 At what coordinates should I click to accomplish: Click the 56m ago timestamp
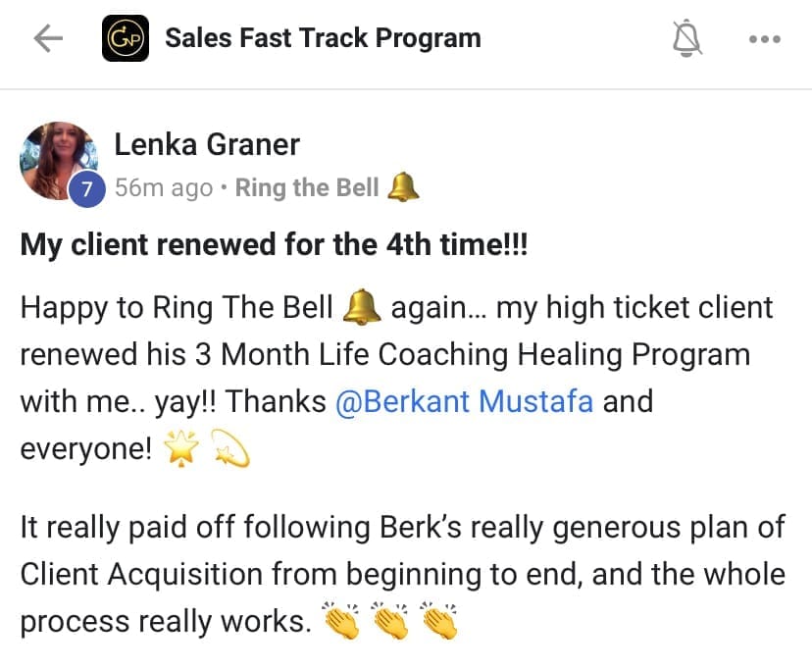pos(163,188)
